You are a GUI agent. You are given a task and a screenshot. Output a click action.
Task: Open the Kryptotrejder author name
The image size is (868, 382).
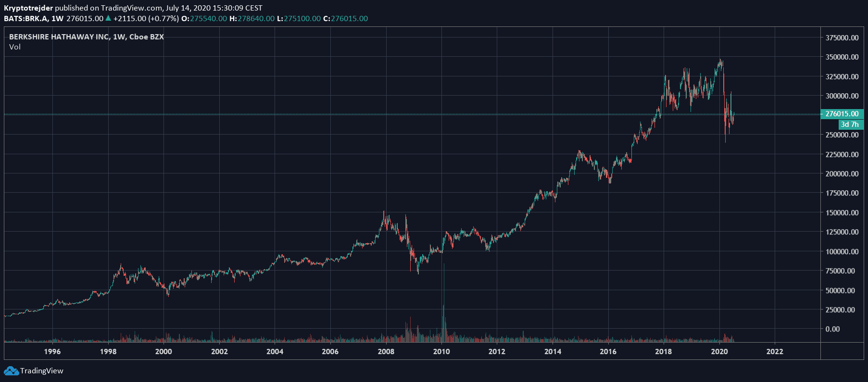click(28, 8)
